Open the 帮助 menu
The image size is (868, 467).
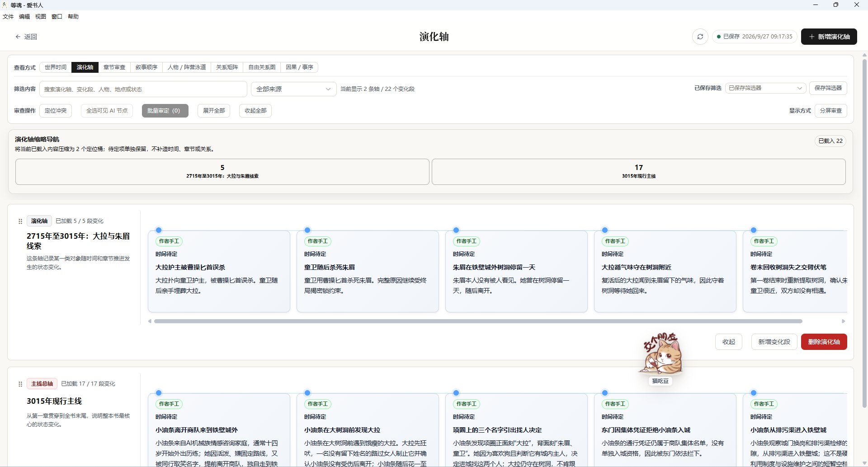coord(73,17)
